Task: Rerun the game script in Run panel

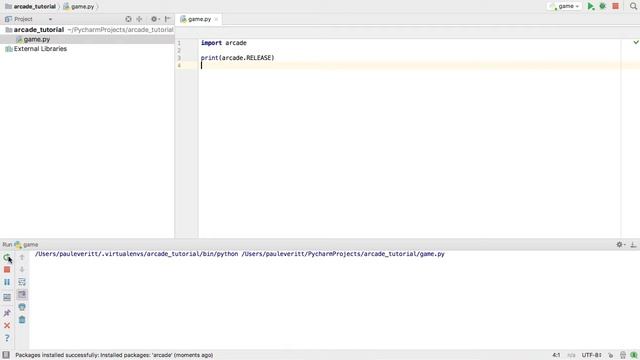Action: point(7,258)
